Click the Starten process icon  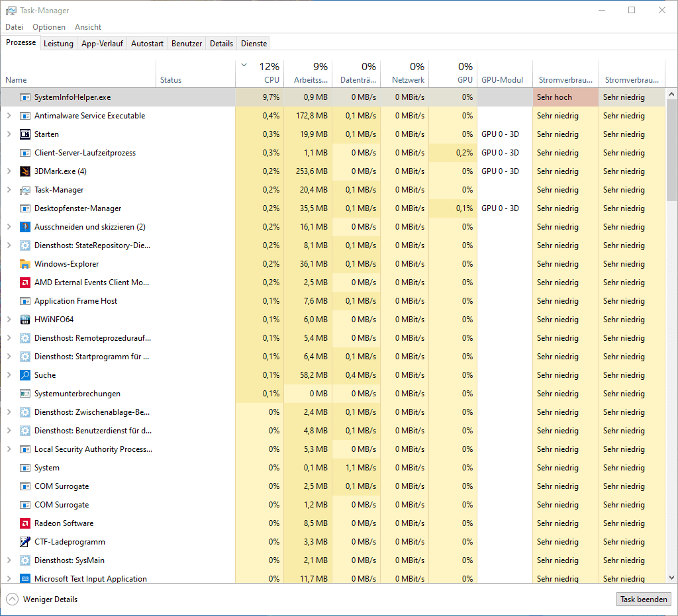(x=25, y=134)
